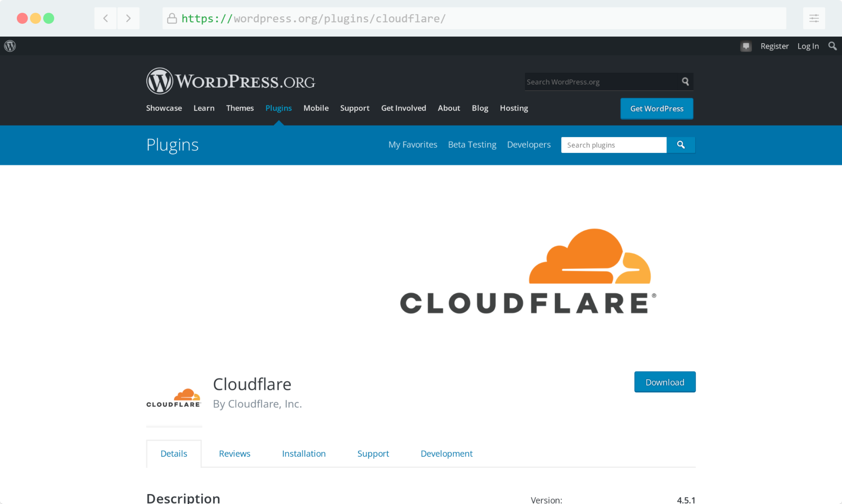Open the Mobile menu item
The image size is (842, 504).
(x=316, y=108)
